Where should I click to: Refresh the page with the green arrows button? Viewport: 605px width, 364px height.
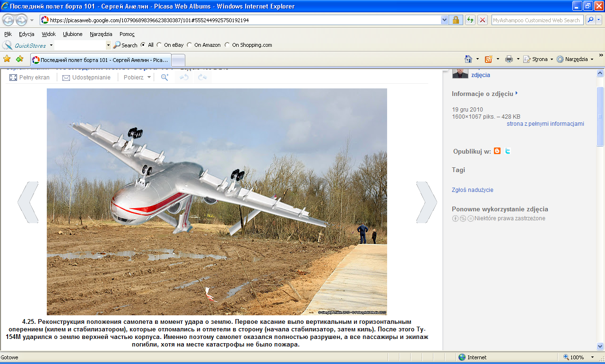click(470, 20)
